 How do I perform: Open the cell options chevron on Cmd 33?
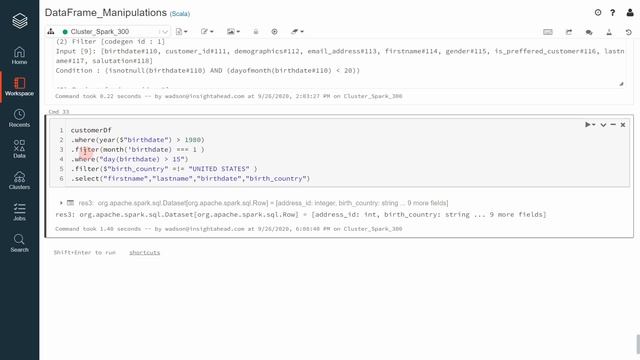(603, 125)
